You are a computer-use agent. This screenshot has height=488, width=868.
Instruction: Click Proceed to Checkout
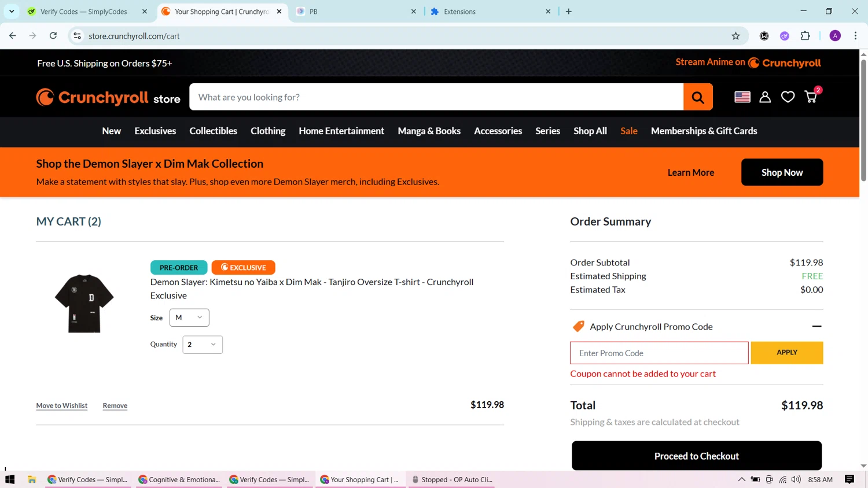pyautogui.click(x=697, y=456)
